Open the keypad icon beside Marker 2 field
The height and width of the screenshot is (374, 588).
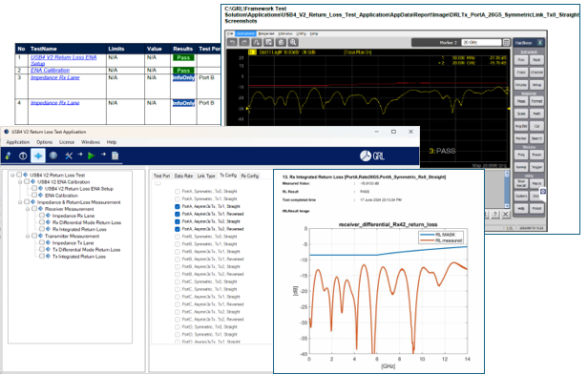506,42
